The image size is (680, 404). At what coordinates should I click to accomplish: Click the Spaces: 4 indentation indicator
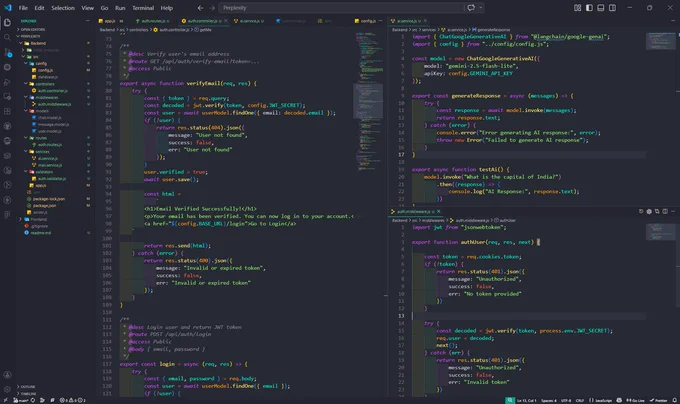pos(549,400)
